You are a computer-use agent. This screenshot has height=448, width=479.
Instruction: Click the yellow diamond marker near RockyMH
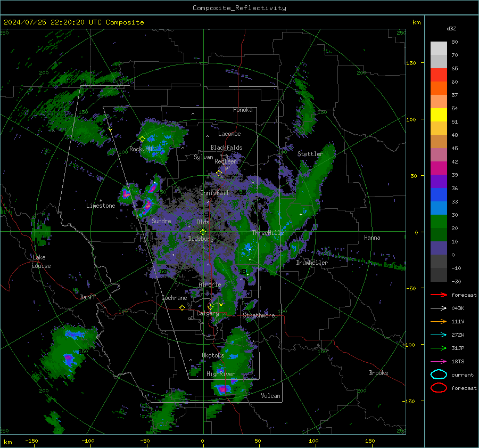tap(142, 139)
